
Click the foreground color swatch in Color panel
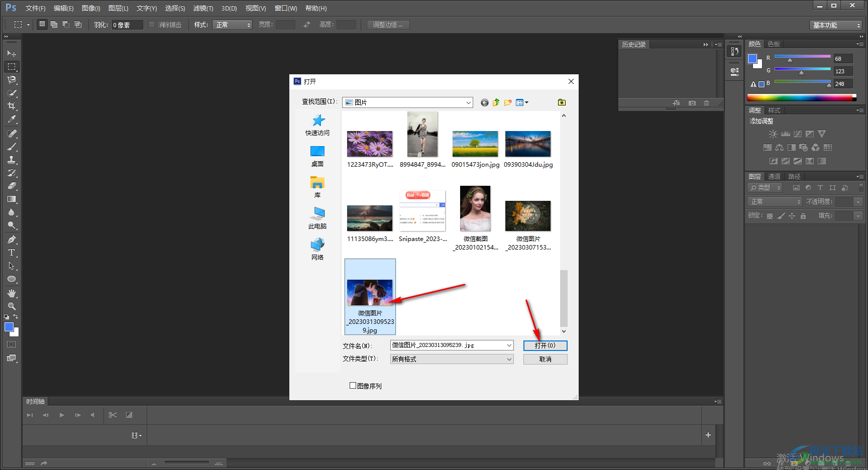pyautogui.click(x=752, y=59)
